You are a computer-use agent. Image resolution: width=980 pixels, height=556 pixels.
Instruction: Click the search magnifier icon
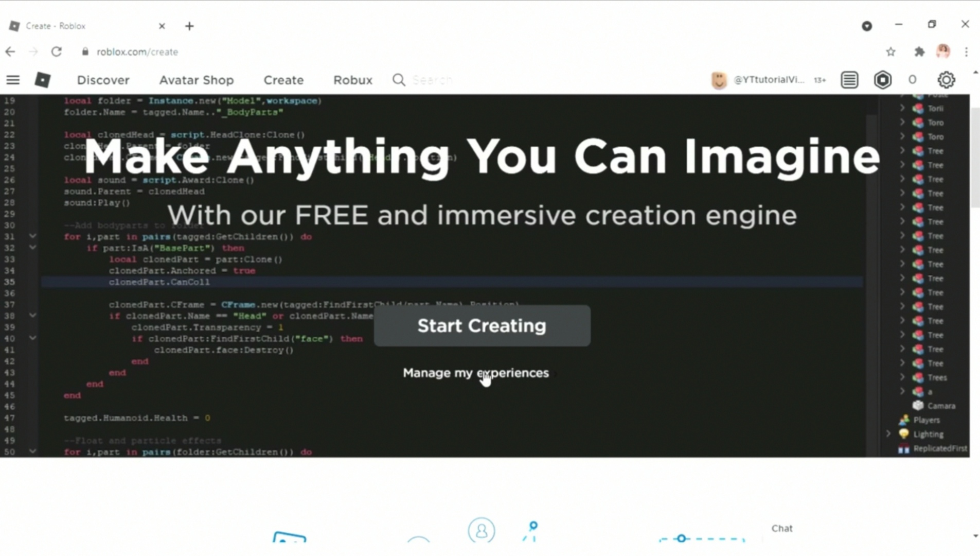[x=399, y=80]
